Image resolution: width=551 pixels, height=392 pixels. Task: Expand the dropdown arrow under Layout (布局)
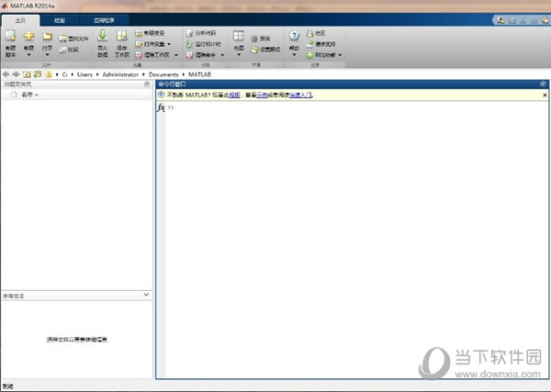point(239,55)
